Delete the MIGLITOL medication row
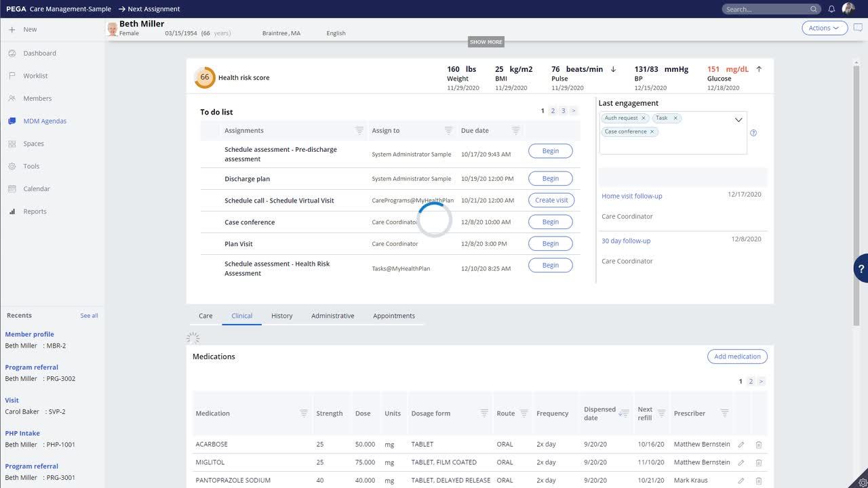Screen dimensions: 868x488 point(759,463)
